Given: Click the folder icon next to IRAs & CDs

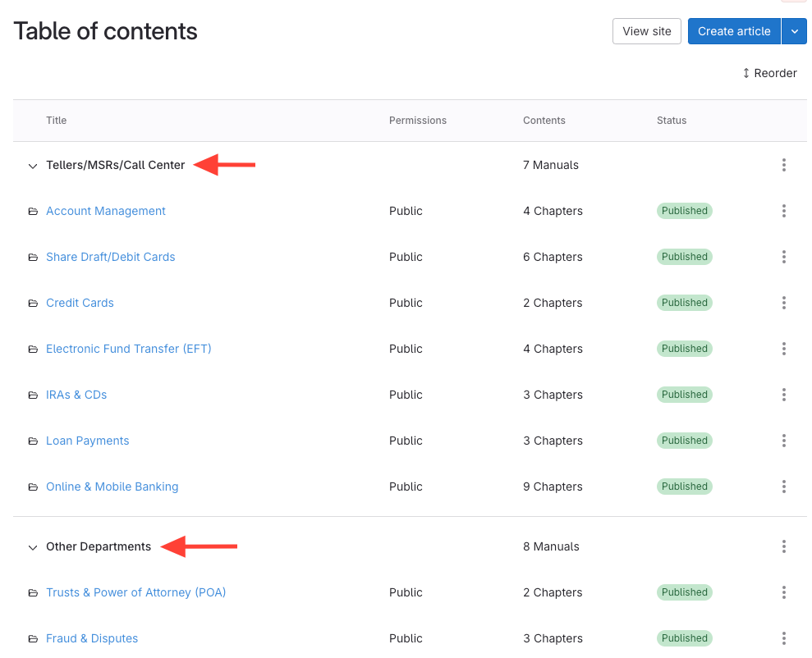Looking at the screenshot, I should (x=33, y=395).
